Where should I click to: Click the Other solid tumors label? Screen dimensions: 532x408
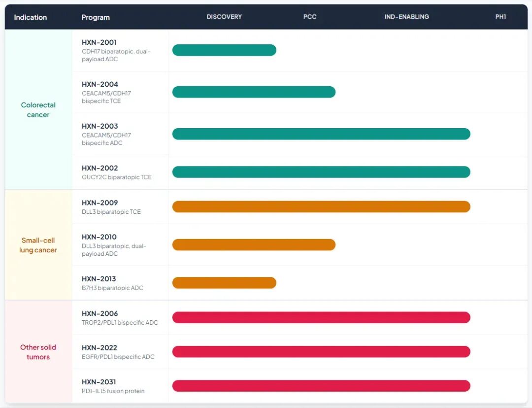38,352
